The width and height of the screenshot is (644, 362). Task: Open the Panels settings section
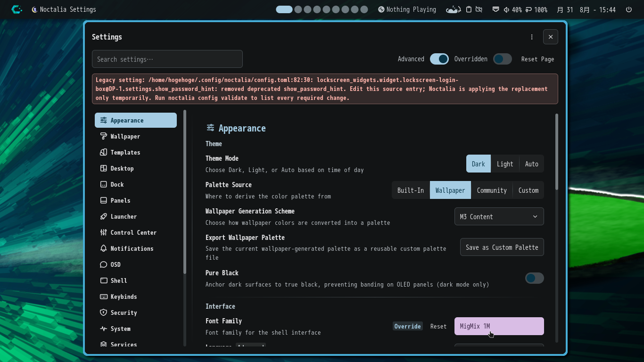click(136, 200)
